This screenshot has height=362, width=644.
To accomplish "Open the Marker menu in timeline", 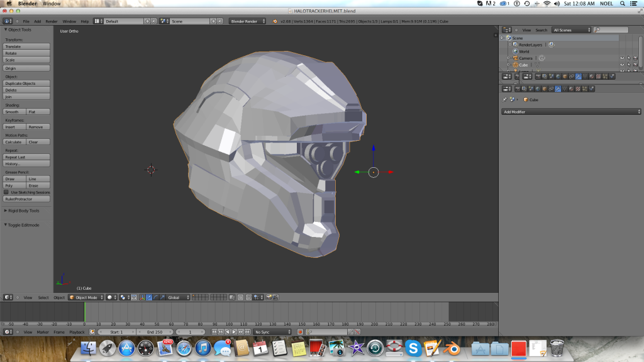I will [x=43, y=332].
